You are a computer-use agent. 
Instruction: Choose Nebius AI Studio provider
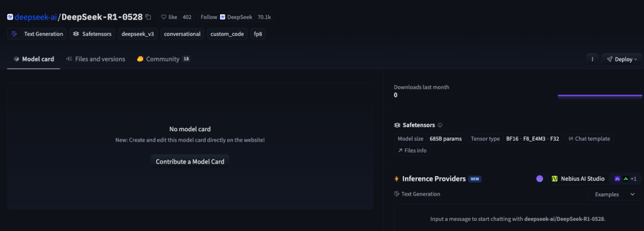pyautogui.click(x=577, y=179)
